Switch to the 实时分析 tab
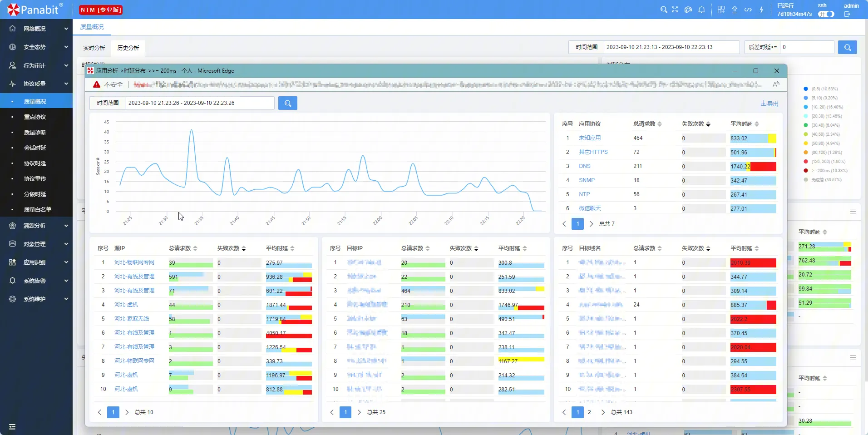The image size is (868, 435). pos(94,48)
